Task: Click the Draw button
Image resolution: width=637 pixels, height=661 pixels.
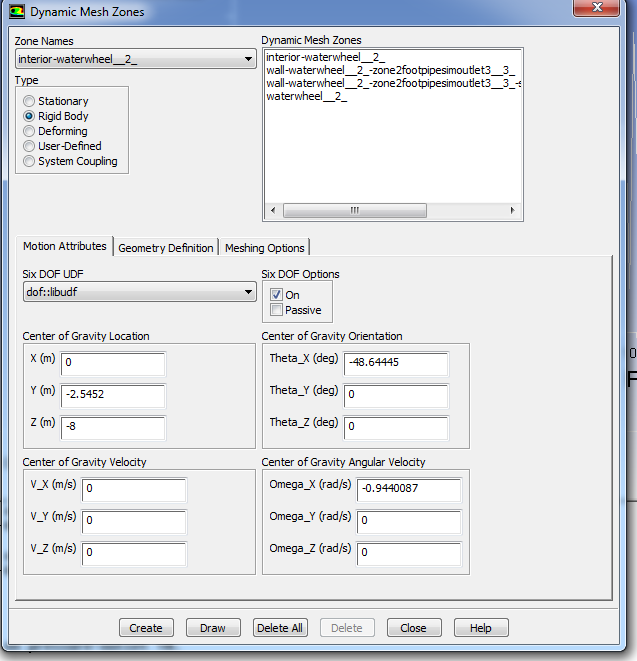Action: [213, 628]
